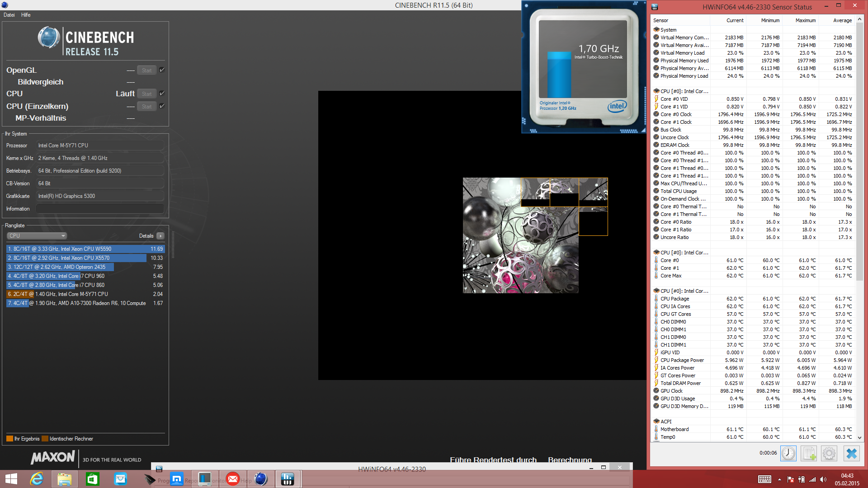The height and width of the screenshot is (488, 868).
Task: Start sensor logging in HWiNFO toolbar
Action: (809, 453)
